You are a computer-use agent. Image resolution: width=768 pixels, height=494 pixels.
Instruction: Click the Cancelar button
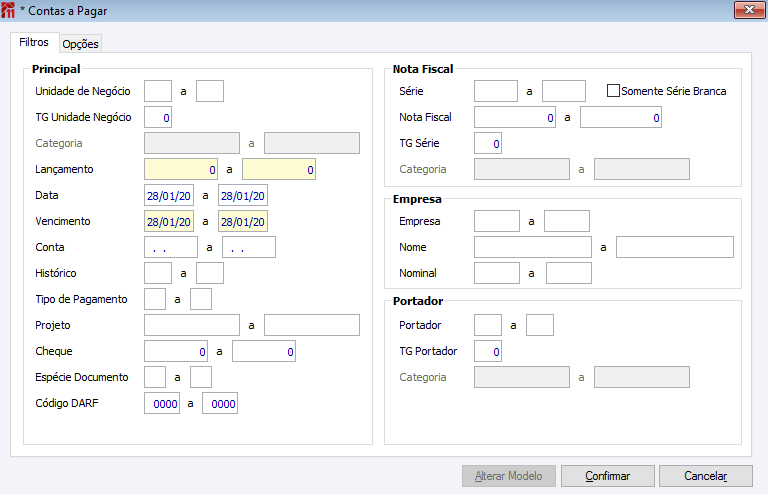pos(706,476)
